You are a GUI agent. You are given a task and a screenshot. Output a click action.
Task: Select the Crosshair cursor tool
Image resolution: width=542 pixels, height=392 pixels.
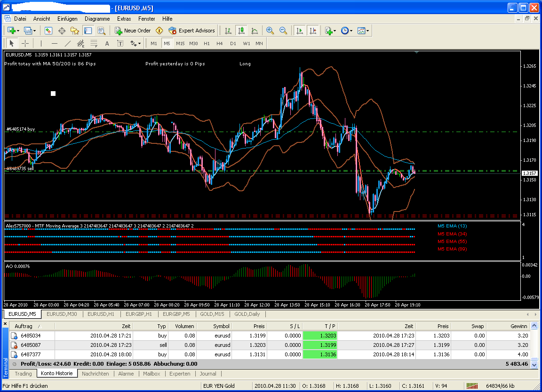[25, 44]
